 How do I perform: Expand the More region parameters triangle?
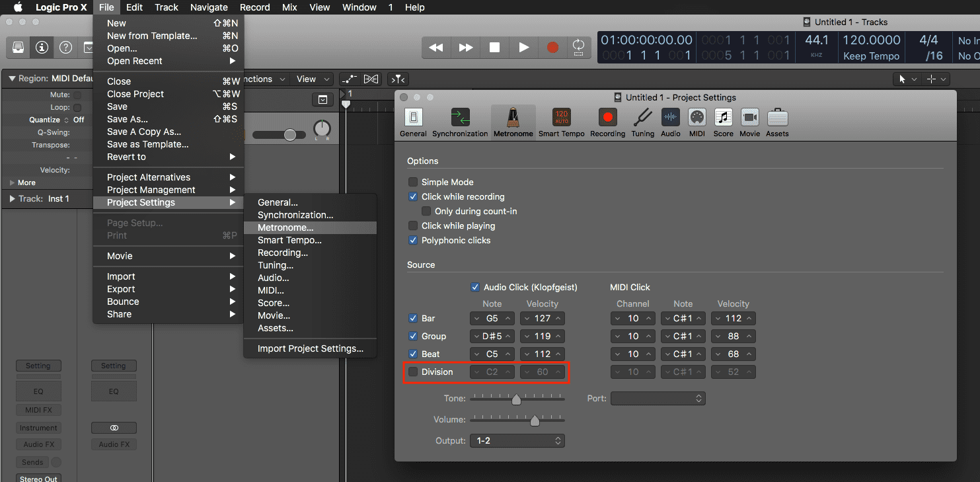click(x=11, y=182)
